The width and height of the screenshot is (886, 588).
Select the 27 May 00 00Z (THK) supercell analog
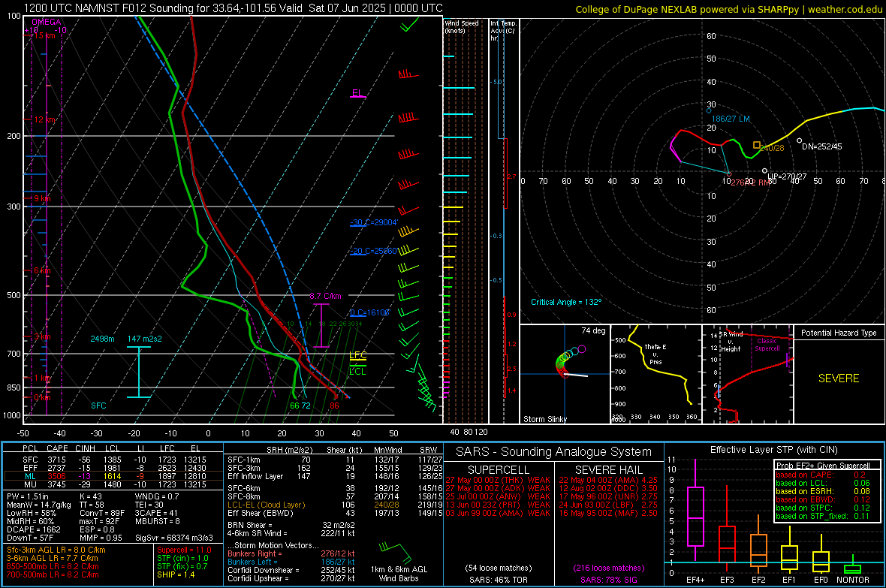coord(498,480)
